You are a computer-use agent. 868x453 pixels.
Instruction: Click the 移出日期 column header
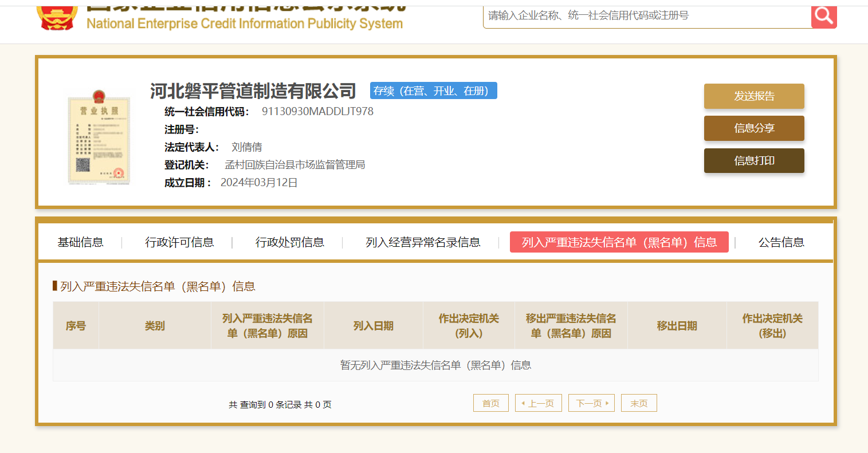(677, 326)
